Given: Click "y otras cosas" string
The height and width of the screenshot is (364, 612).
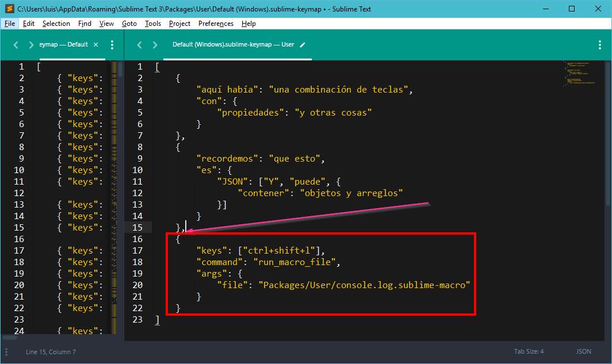Looking at the screenshot, I should pos(334,113).
